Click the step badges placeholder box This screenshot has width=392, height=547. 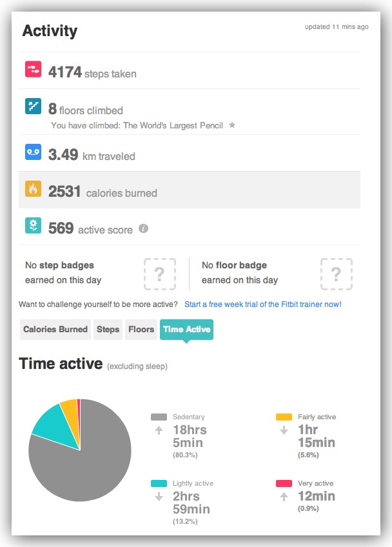[159, 273]
